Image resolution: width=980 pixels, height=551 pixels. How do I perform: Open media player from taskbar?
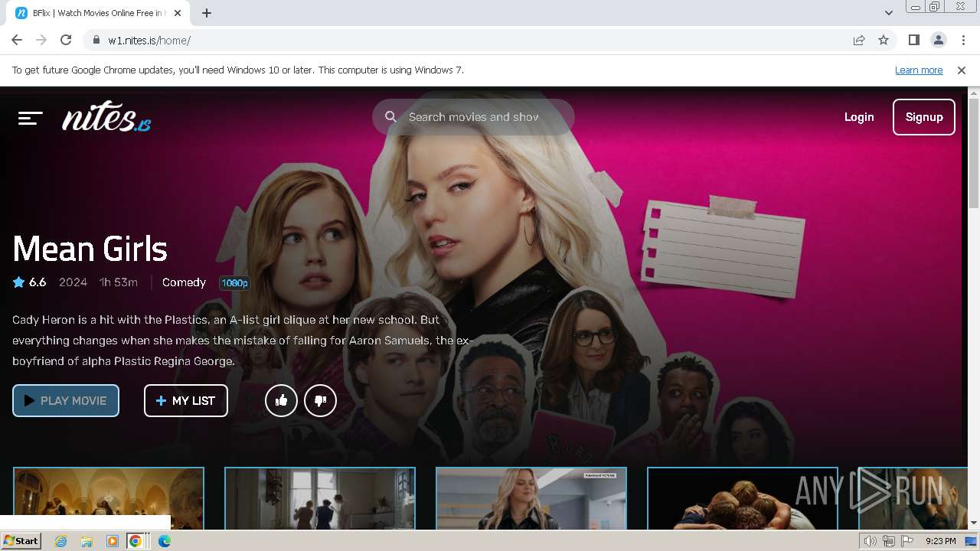112,541
